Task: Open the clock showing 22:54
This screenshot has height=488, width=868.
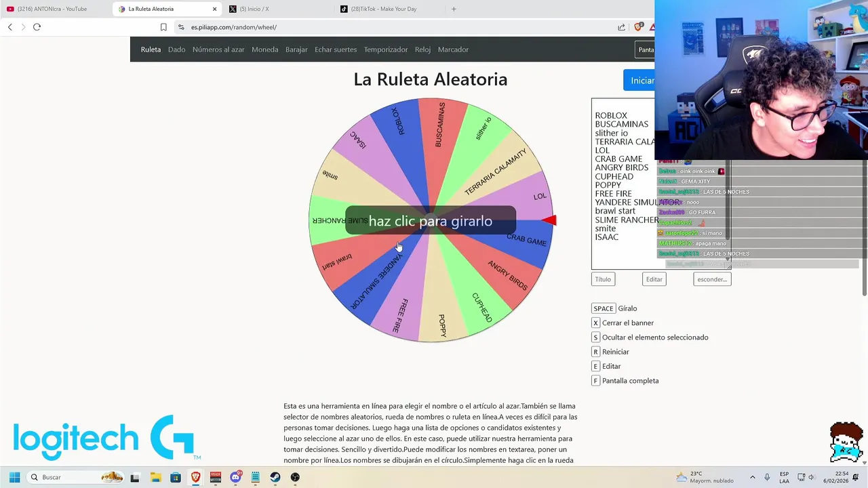Action: 835,477
